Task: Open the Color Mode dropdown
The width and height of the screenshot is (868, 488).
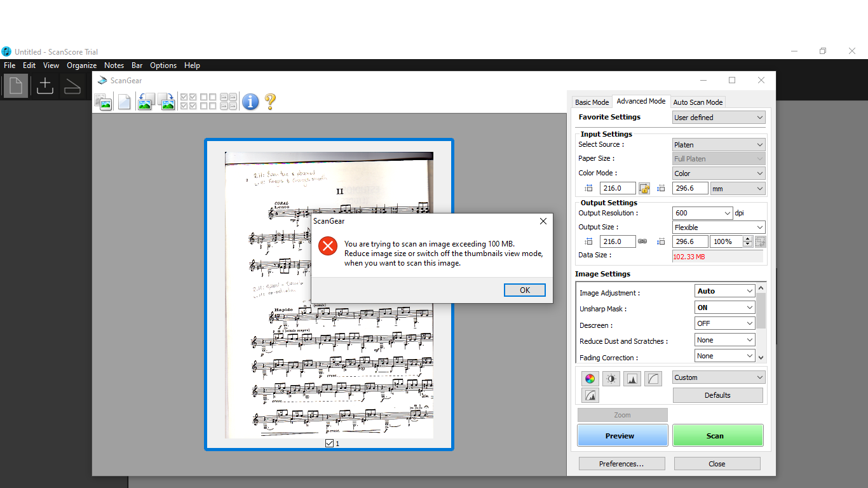Action: [719, 173]
